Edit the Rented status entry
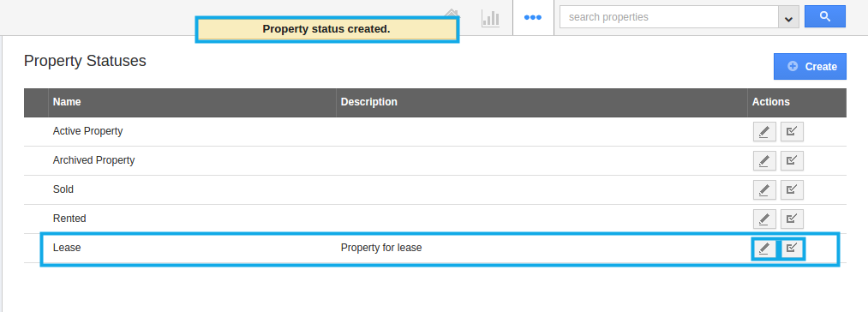 pyautogui.click(x=764, y=219)
